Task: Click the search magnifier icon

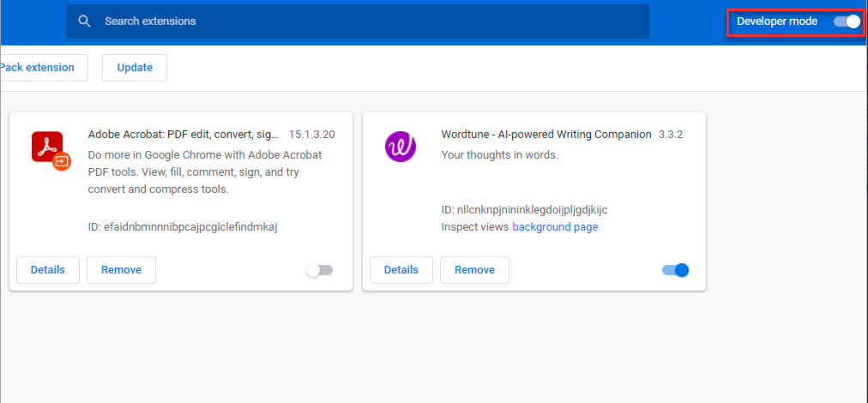Action: [84, 21]
